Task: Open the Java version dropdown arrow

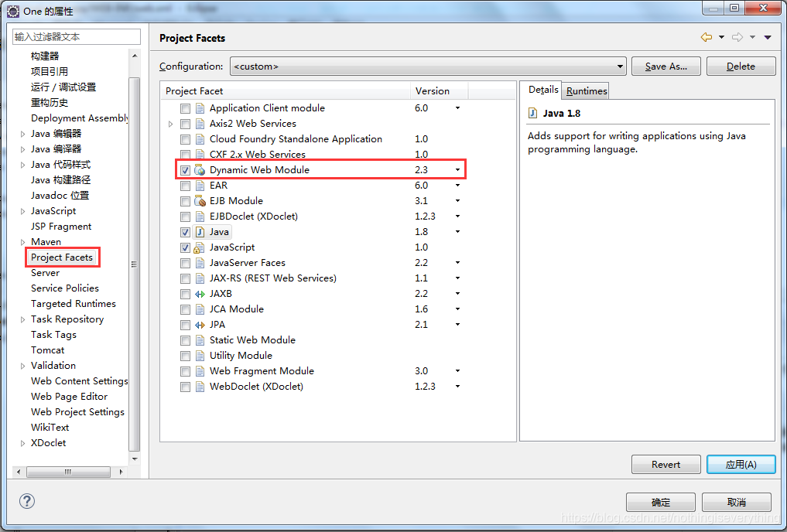Action: (x=458, y=232)
